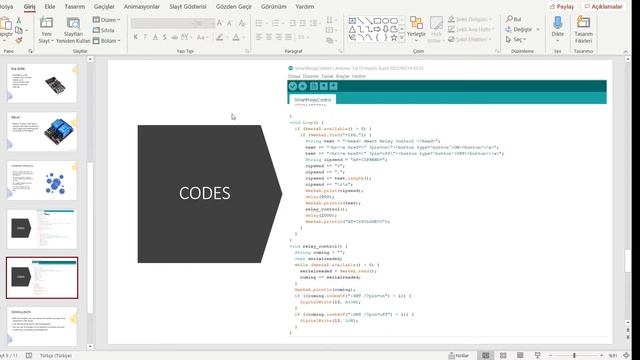This screenshot has width=640, height=360.
Task: Switch to the Görünüm ribbon tab
Action: [x=273, y=7]
